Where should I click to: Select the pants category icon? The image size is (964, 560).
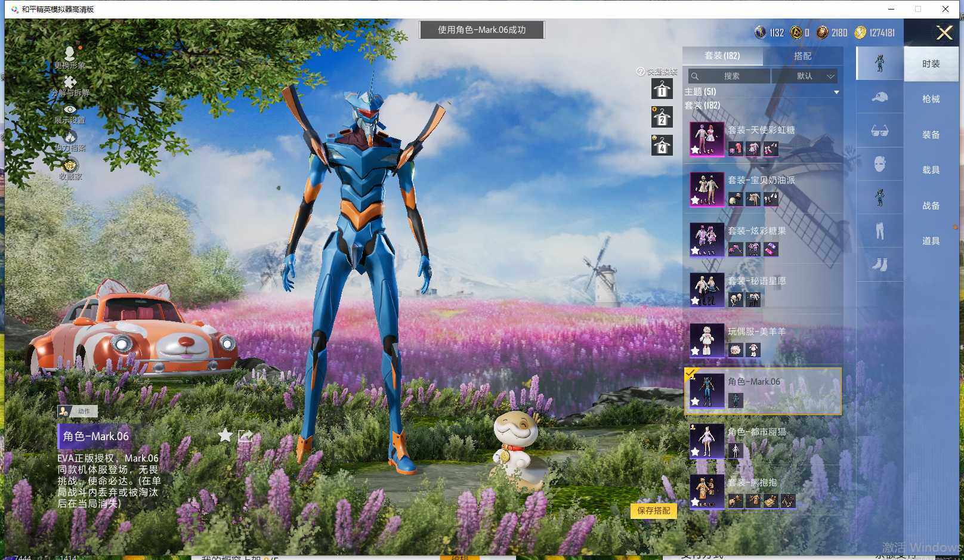[880, 231]
